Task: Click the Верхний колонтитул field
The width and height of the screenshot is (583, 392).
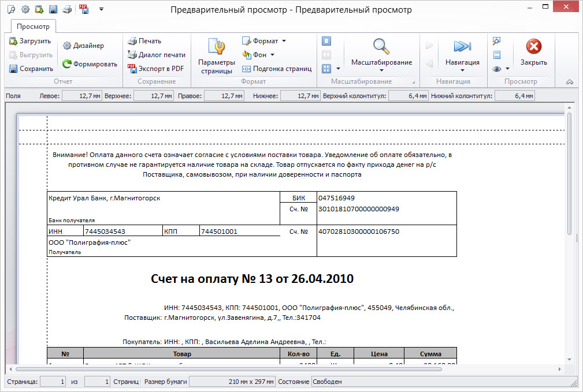Action: (x=409, y=96)
